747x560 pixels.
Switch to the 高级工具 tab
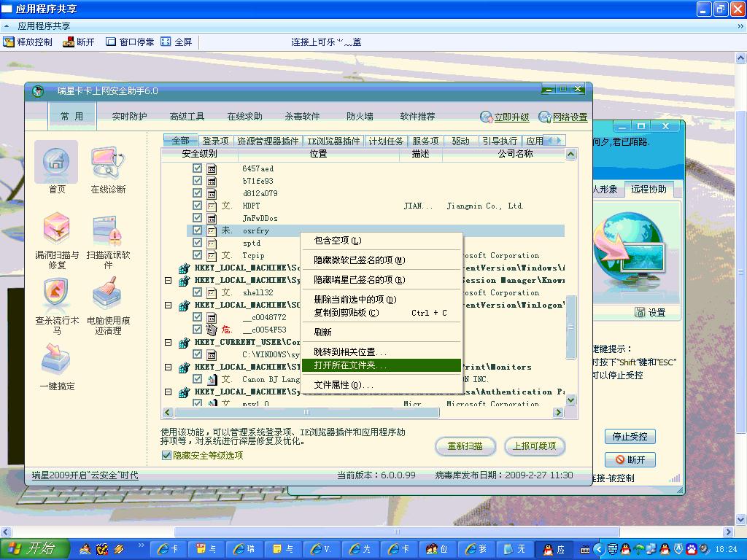(x=187, y=116)
